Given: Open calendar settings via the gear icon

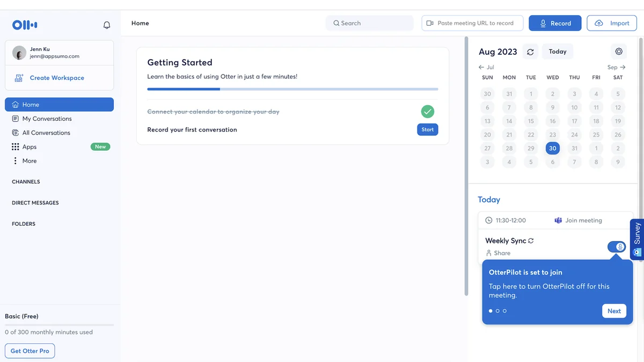Looking at the screenshot, I should click(618, 51).
